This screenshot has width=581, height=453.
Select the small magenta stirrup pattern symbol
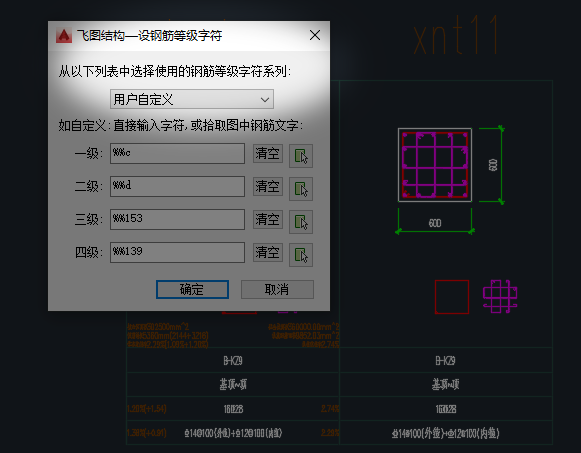point(500,296)
